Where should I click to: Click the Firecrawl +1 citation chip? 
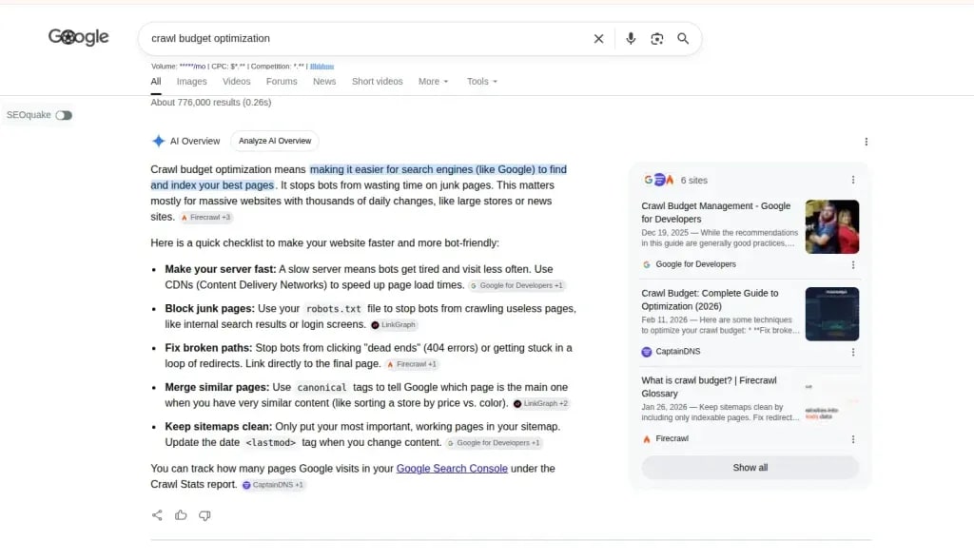411,364
